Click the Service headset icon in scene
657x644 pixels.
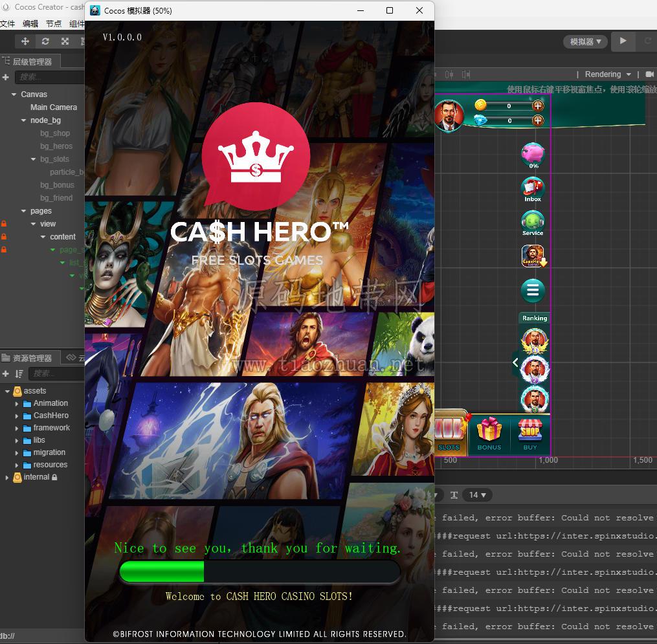[x=533, y=223]
